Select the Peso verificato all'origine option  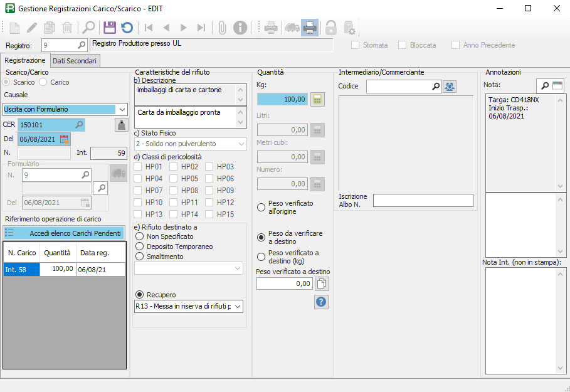click(x=261, y=208)
